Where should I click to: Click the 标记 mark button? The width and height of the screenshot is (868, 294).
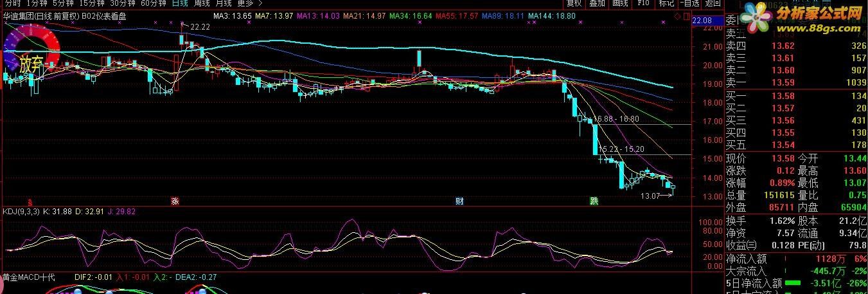tap(666, 3)
